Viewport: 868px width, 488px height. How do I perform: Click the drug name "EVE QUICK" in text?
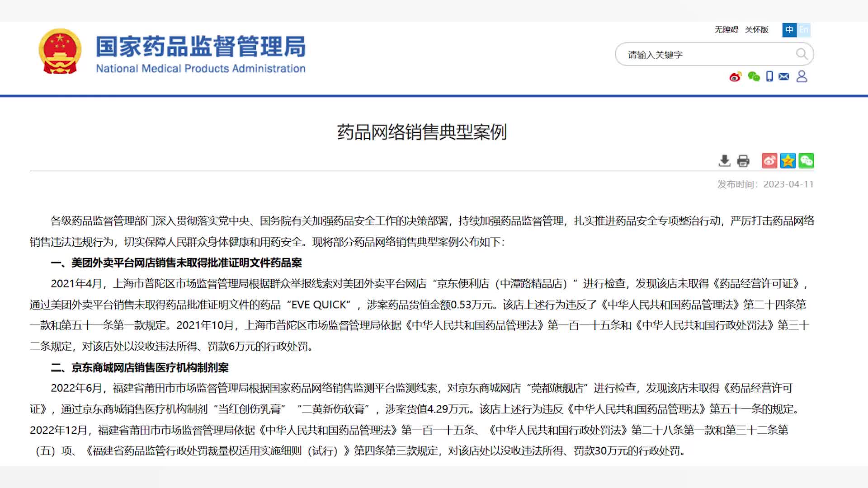point(319,305)
